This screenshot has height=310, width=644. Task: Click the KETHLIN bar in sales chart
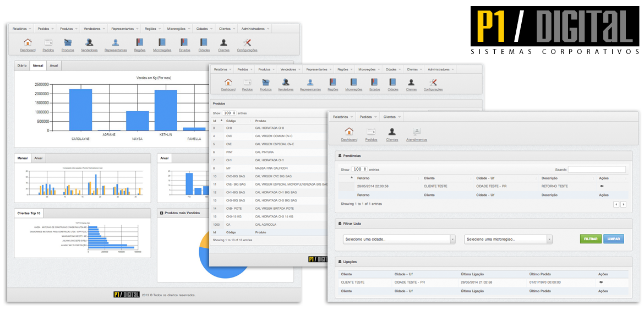tap(165, 110)
